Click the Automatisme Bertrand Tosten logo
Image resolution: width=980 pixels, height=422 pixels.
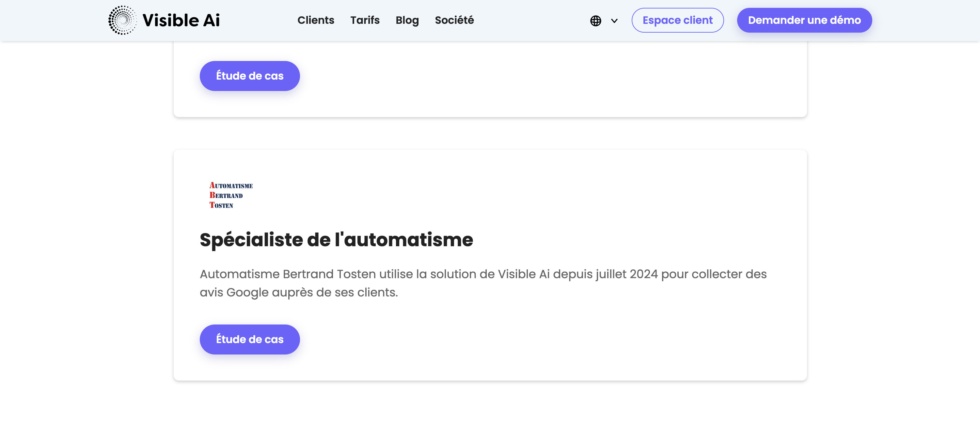[230, 195]
